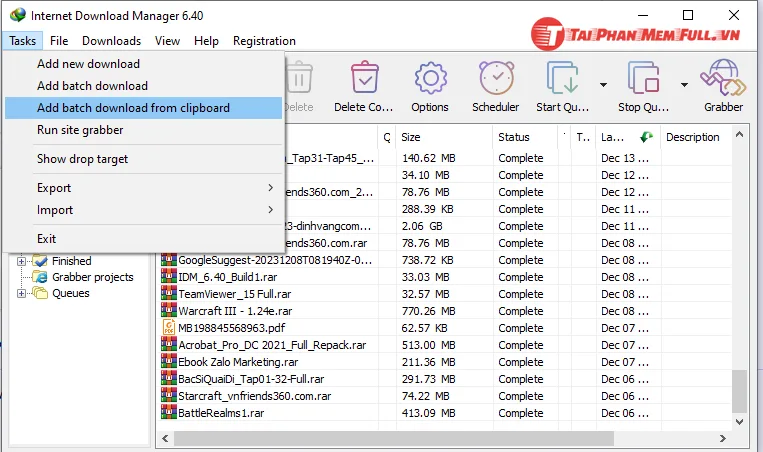763x452 pixels.
Task: Click the vertical scrollbar thumb
Action: 740,391
